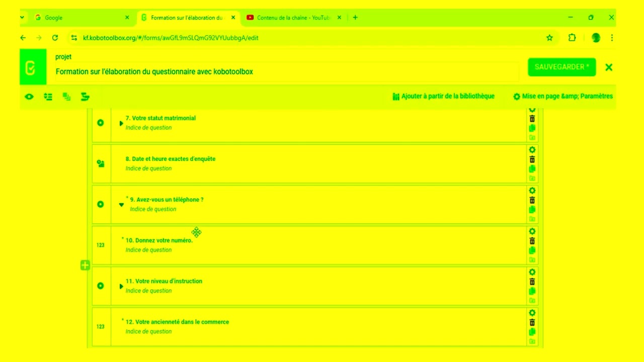The image size is (644, 362).
Task: Edit label 10. Donnez votre numéro.
Action: click(159, 240)
